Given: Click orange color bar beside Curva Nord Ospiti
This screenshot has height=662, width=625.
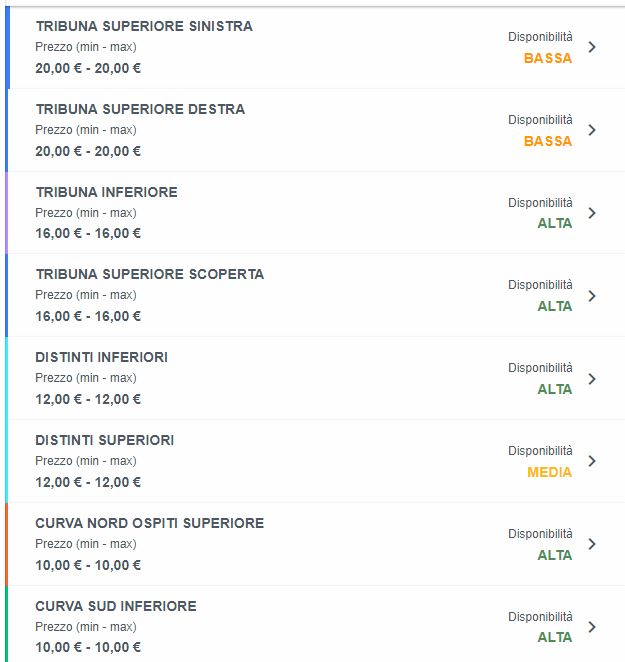Looking at the screenshot, I should pos(6,544).
